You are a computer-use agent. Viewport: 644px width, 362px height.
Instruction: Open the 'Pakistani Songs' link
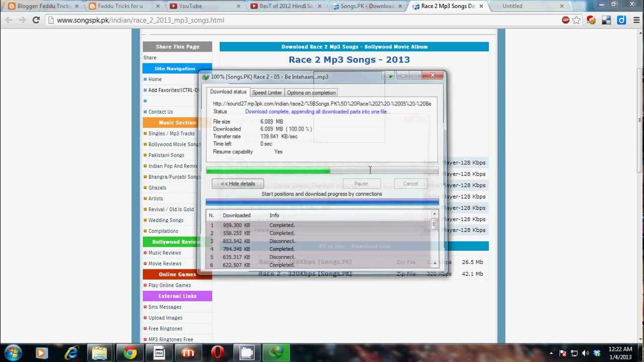[166, 155]
